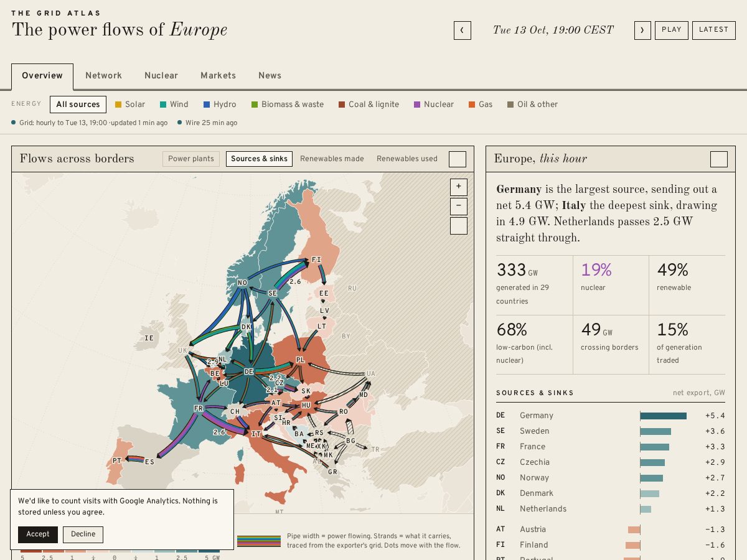Switch the map to Power plants view
This screenshot has width=747, height=560.
coord(191,159)
